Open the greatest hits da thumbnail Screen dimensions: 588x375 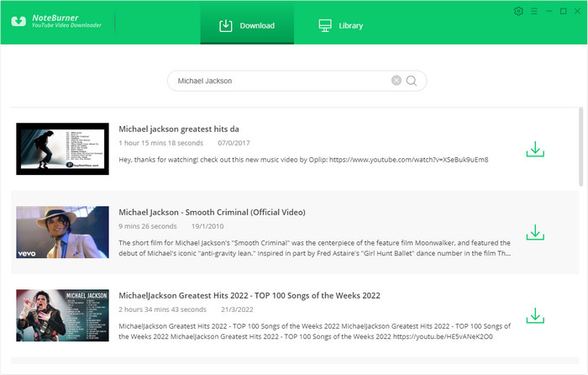(x=63, y=149)
